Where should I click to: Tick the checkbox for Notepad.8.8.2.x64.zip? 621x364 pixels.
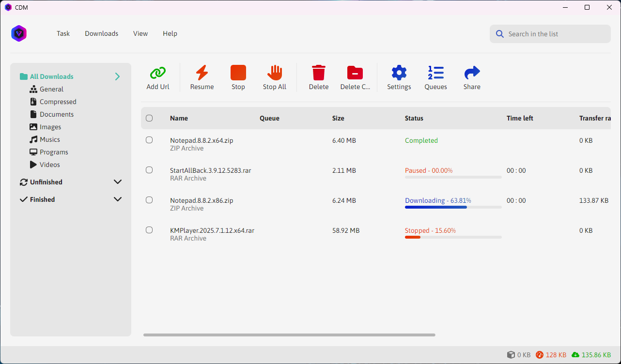click(x=149, y=140)
